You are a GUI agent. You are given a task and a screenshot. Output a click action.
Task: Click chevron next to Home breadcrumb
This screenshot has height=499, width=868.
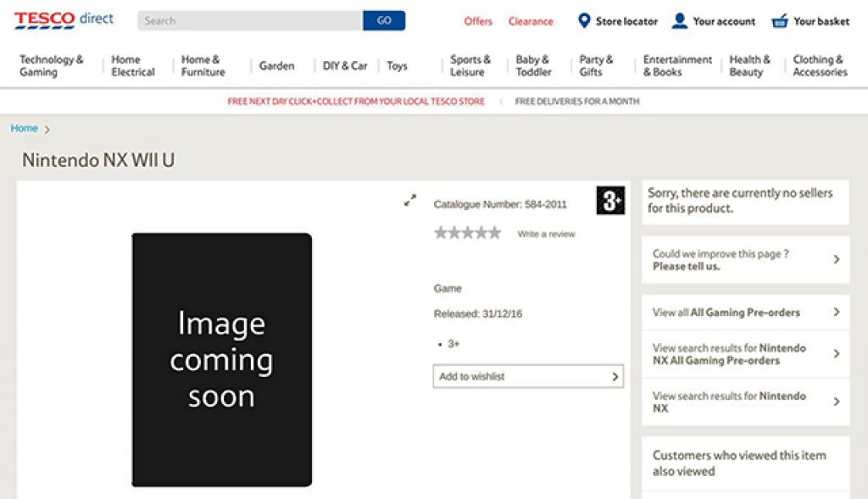tap(47, 129)
